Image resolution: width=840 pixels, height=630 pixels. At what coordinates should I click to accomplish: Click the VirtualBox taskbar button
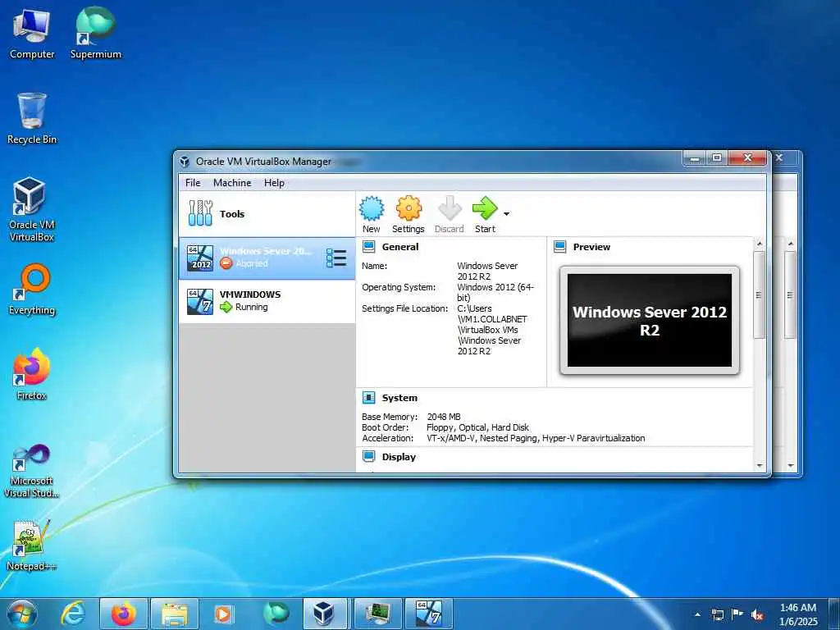point(325,614)
